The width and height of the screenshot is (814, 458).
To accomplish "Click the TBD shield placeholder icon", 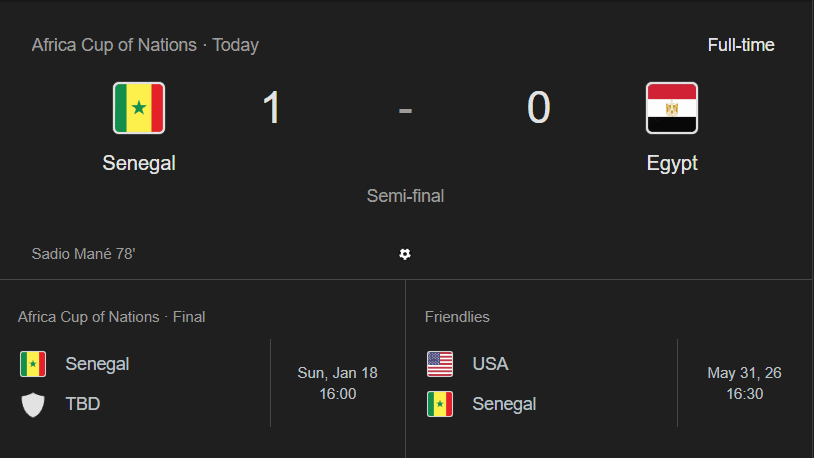I will coord(33,405).
